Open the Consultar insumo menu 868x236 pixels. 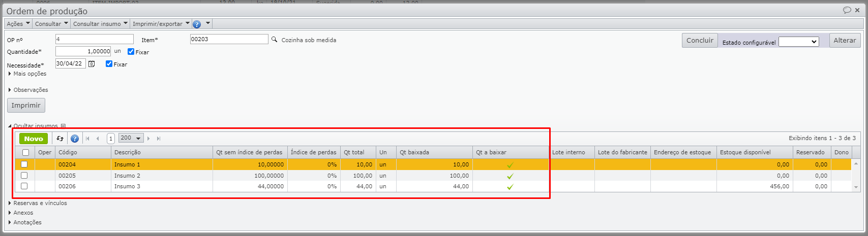tap(100, 24)
